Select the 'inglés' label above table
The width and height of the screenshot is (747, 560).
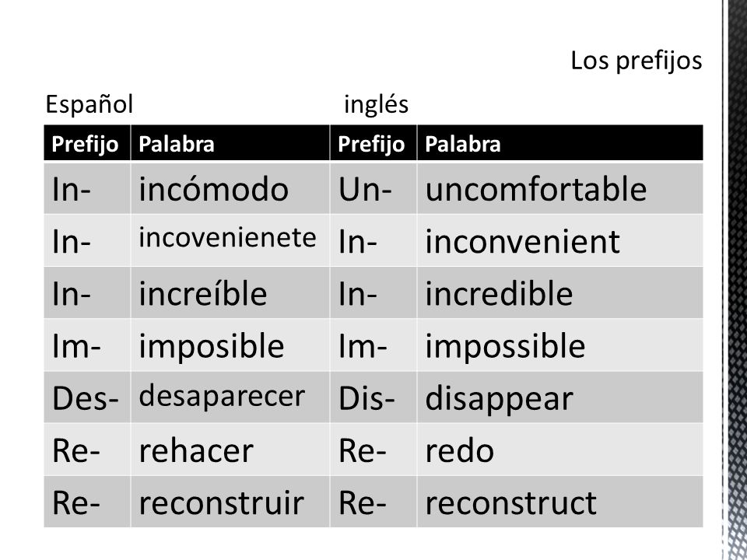(376, 104)
